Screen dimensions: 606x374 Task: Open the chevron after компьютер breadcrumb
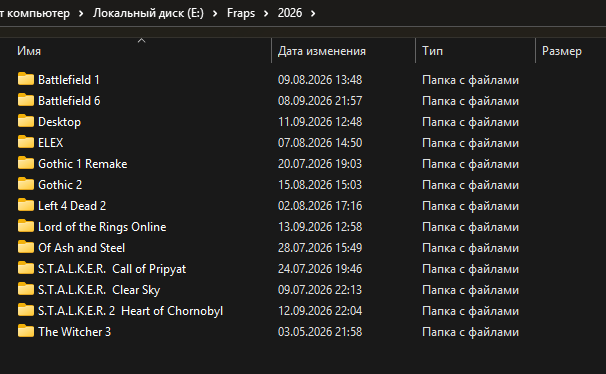pos(81,14)
